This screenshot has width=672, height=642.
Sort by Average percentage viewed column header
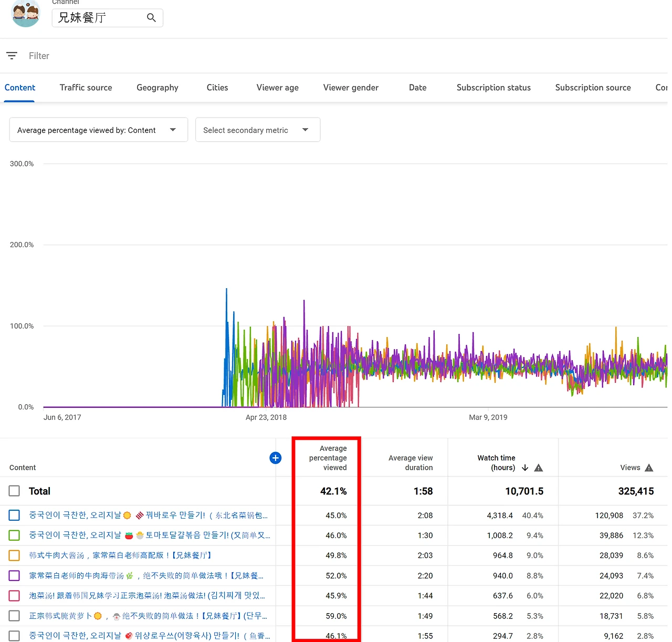pyautogui.click(x=328, y=458)
